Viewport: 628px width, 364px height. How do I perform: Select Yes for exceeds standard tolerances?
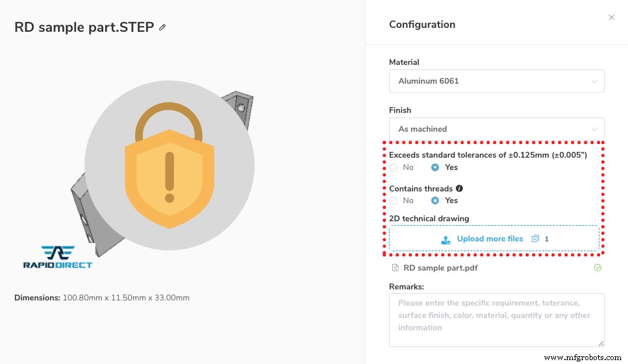(436, 167)
